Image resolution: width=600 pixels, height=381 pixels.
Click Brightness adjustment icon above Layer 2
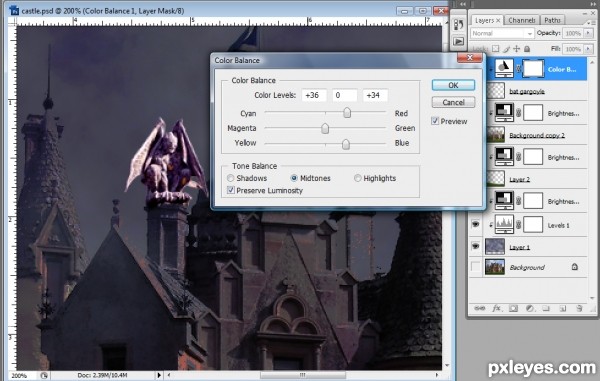coord(504,156)
